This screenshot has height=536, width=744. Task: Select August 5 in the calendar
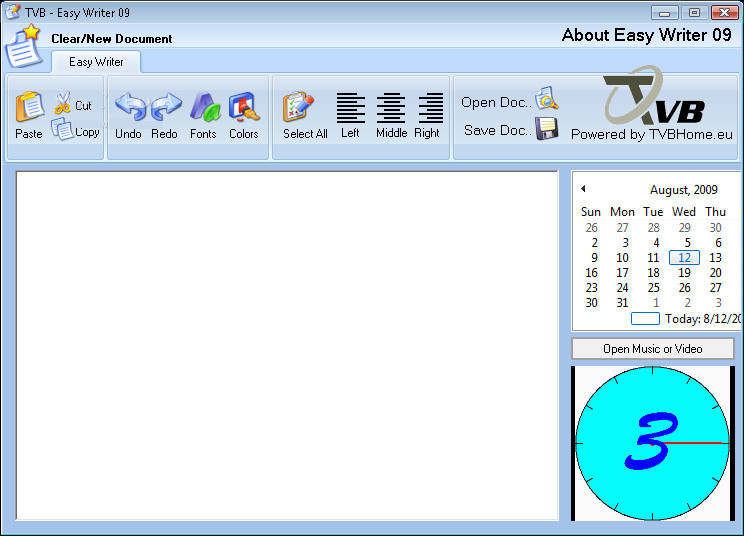coord(687,243)
